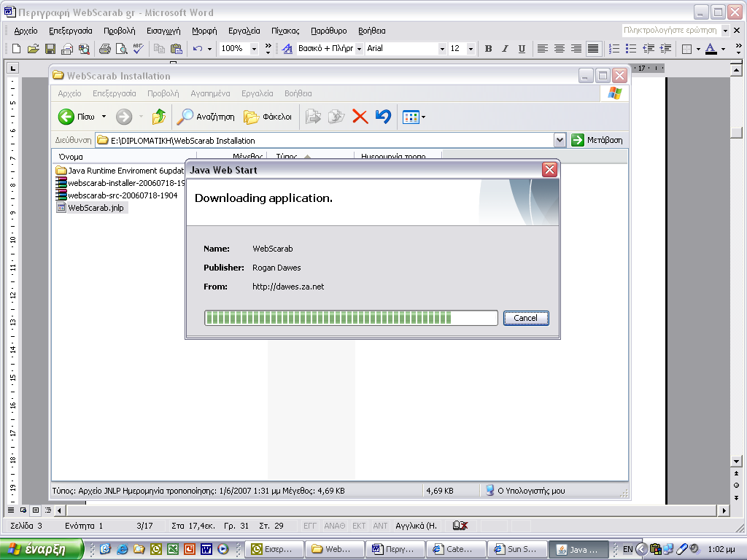This screenshot has width=747, height=560.
Task: Click the Print icon in Word toolbar
Action: (x=105, y=49)
